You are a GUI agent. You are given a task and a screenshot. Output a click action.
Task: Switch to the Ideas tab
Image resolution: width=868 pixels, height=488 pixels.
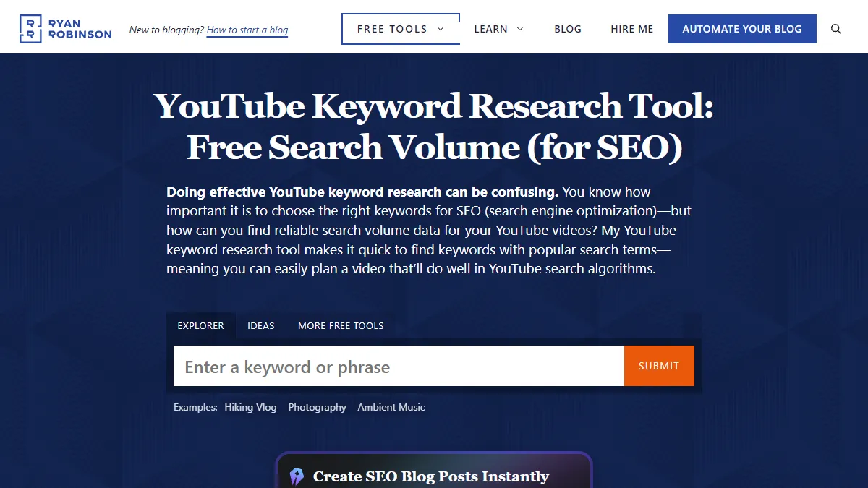261,325
